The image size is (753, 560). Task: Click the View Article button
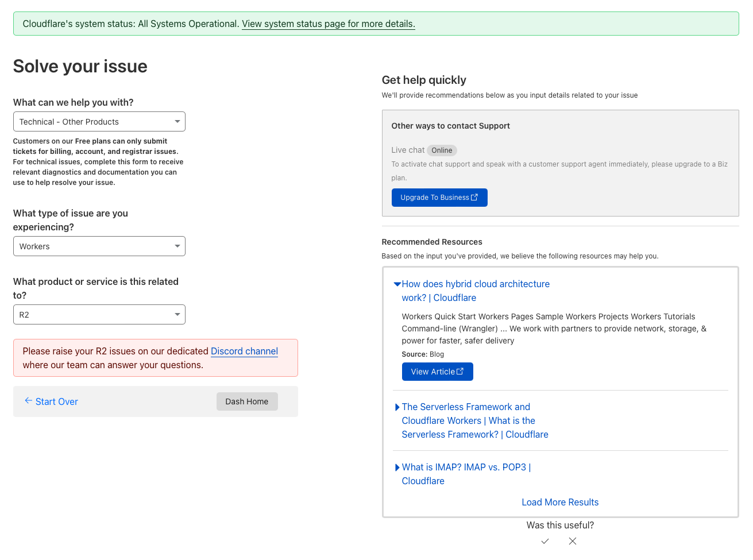pos(438,372)
